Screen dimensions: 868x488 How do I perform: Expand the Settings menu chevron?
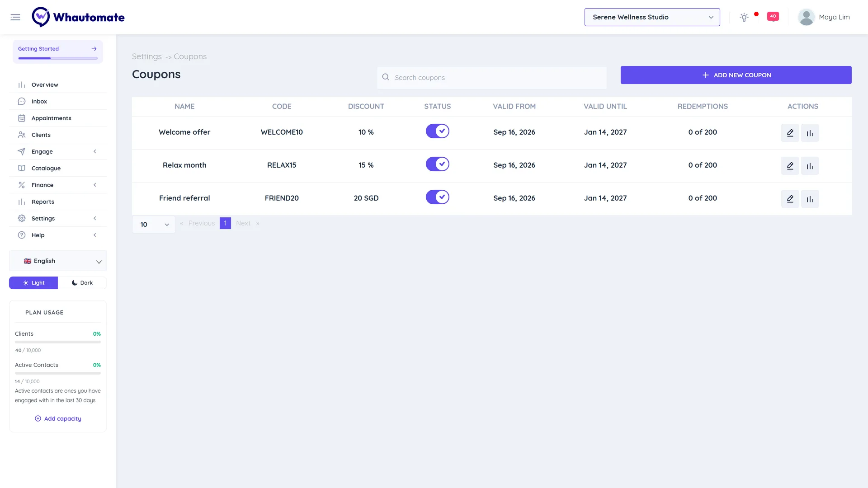pyautogui.click(x=94, y=219)
